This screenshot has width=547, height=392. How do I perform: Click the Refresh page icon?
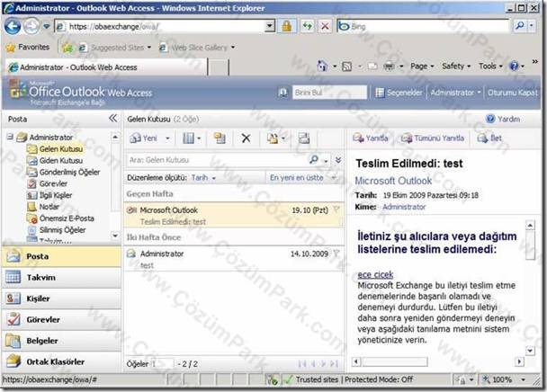click(x=308, y=26)
